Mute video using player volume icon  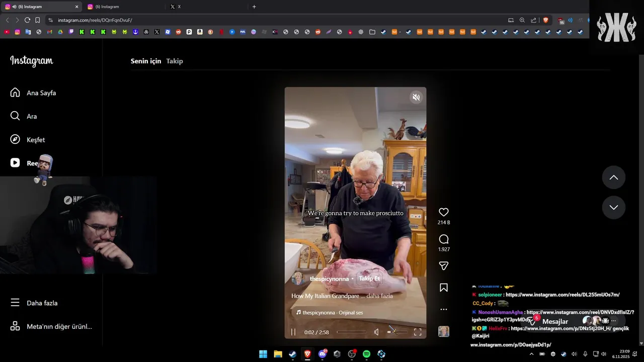(x=376, y=332)
